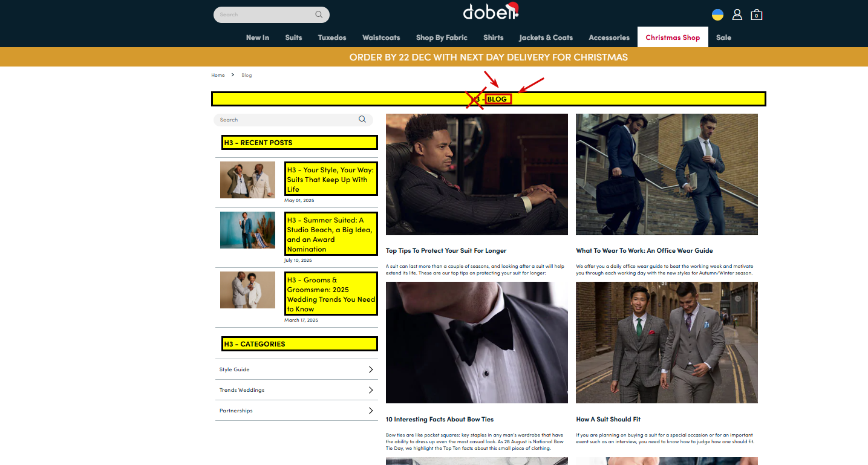
Task: Open the New In menu
Action: (258, 37)
